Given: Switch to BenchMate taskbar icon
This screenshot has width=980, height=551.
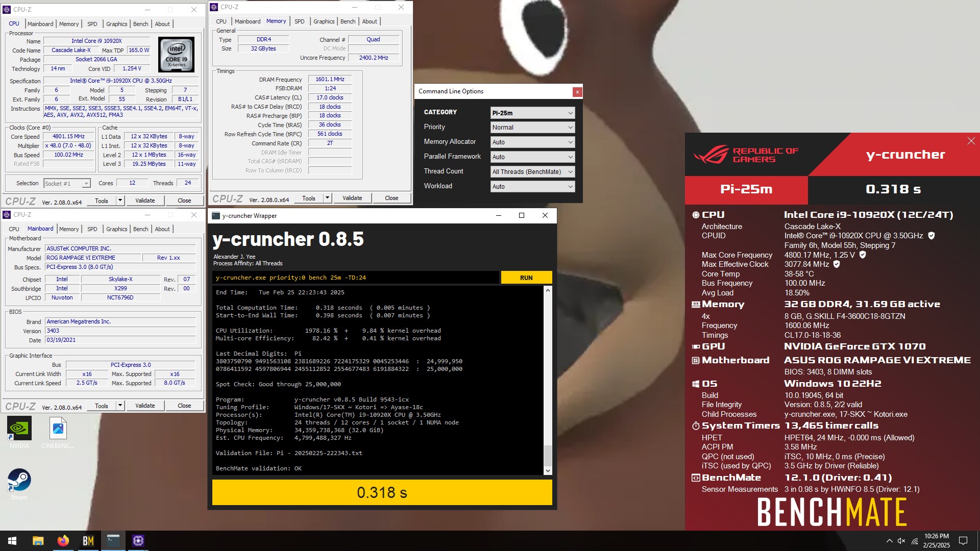Looking at the screenshot, I should click(x=88, y=541).
